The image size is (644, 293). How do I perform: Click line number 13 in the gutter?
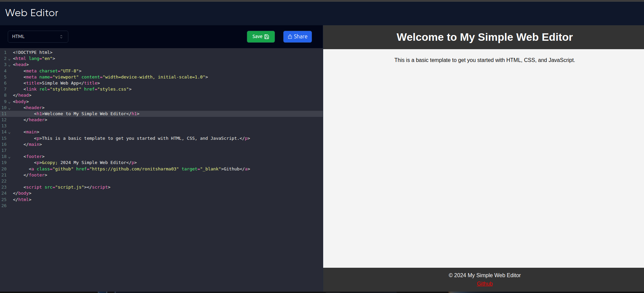[4, 126]
